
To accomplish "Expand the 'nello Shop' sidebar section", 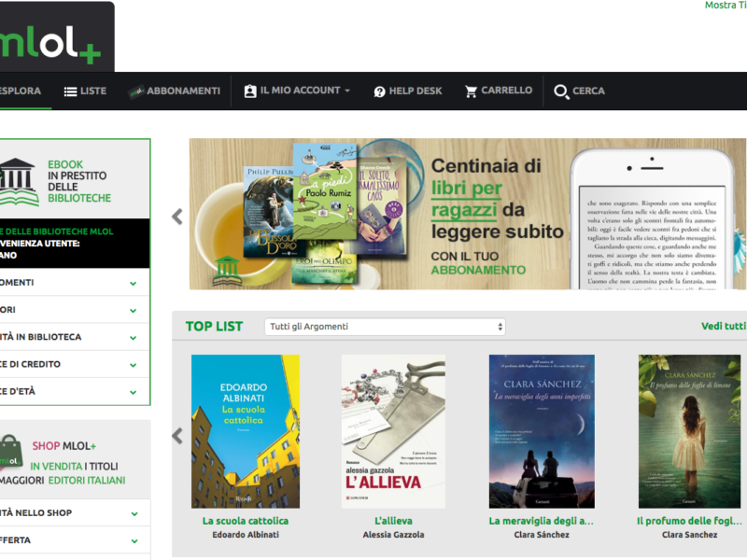I will pos(134,514).
